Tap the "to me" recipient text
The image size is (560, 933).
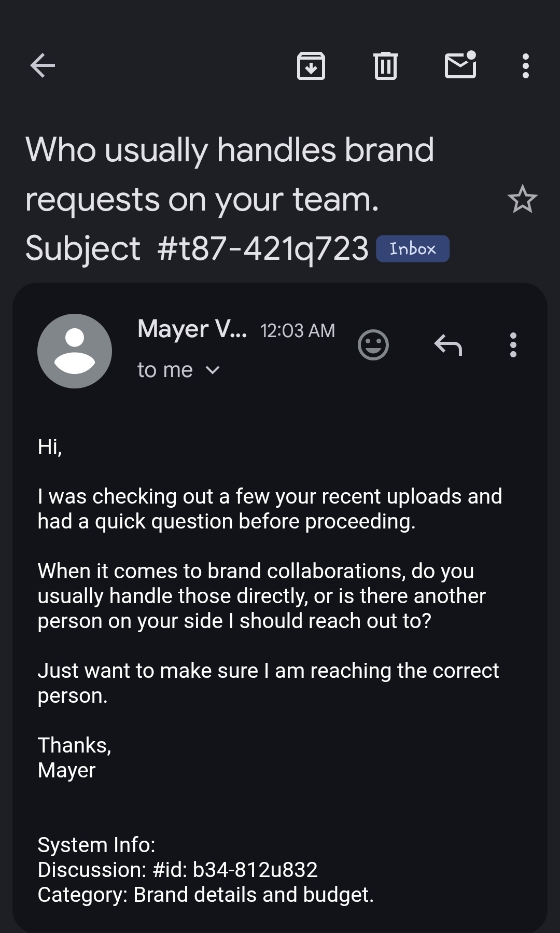click(165, 370)
